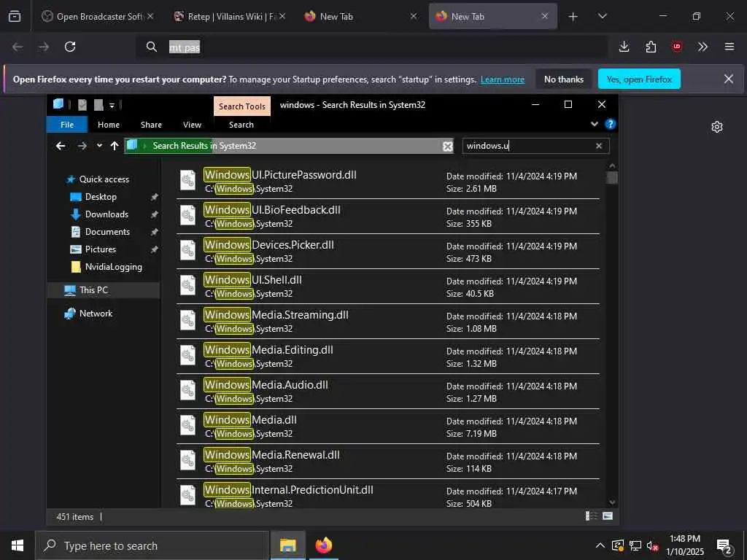Stop search in Explorer address bar

coord(448,146)
